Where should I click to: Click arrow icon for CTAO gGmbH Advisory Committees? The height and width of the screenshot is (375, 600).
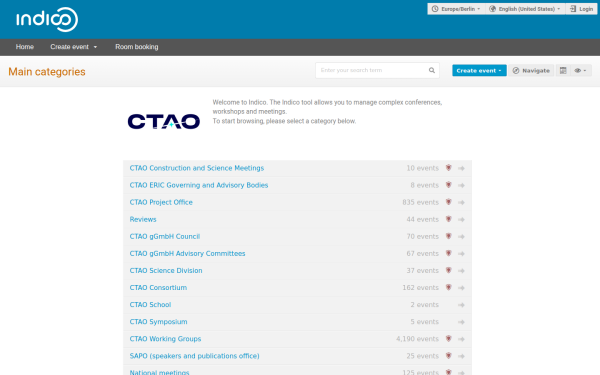click(x=461, y=254)
